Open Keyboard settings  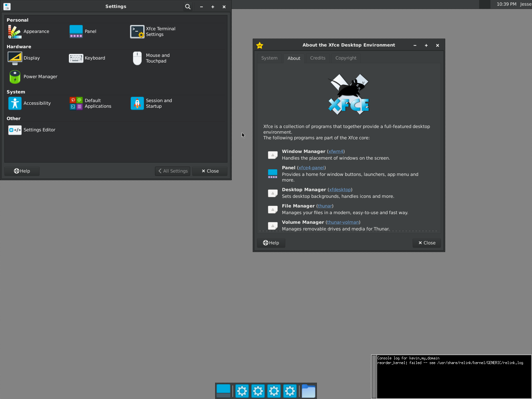point(87,58)
